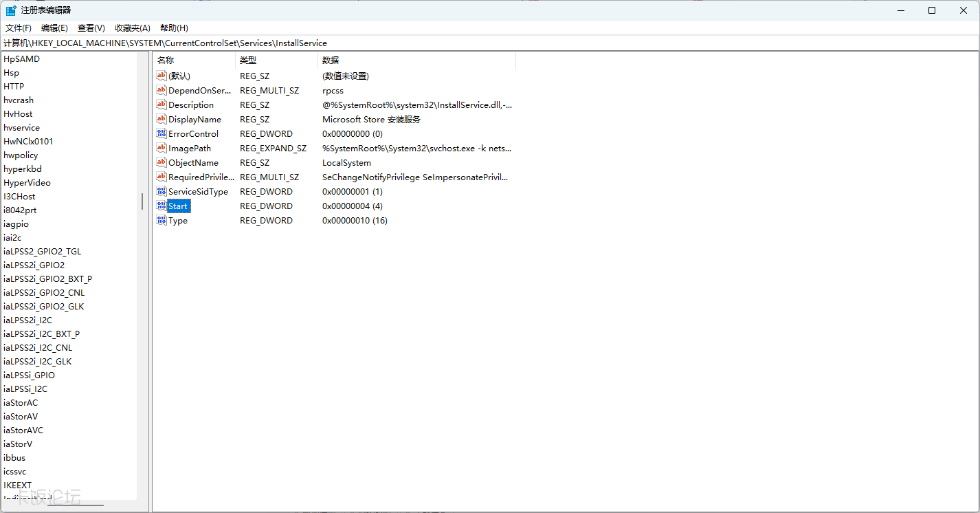980x513 pixels.
Task: Click the data value LocalSystem
Action: (x=346, y=162)
